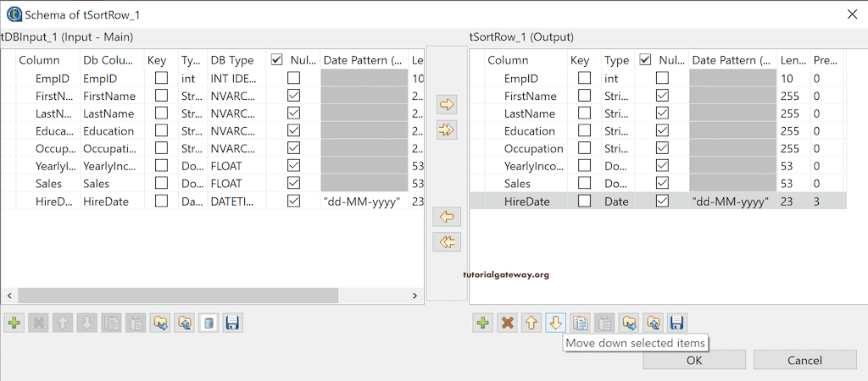
Task: Copy all columns to input with double left arrow
Action: 447,241
